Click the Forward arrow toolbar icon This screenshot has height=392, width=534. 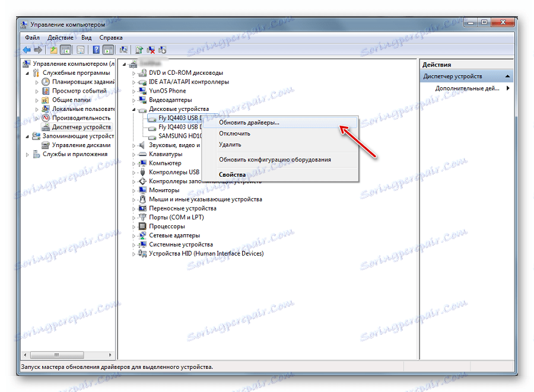click(x=38, y=50)
